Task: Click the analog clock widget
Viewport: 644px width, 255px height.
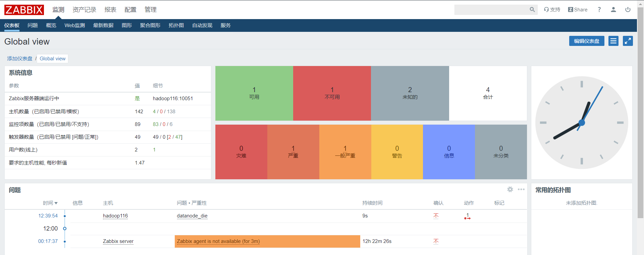Action: (582, 123)
